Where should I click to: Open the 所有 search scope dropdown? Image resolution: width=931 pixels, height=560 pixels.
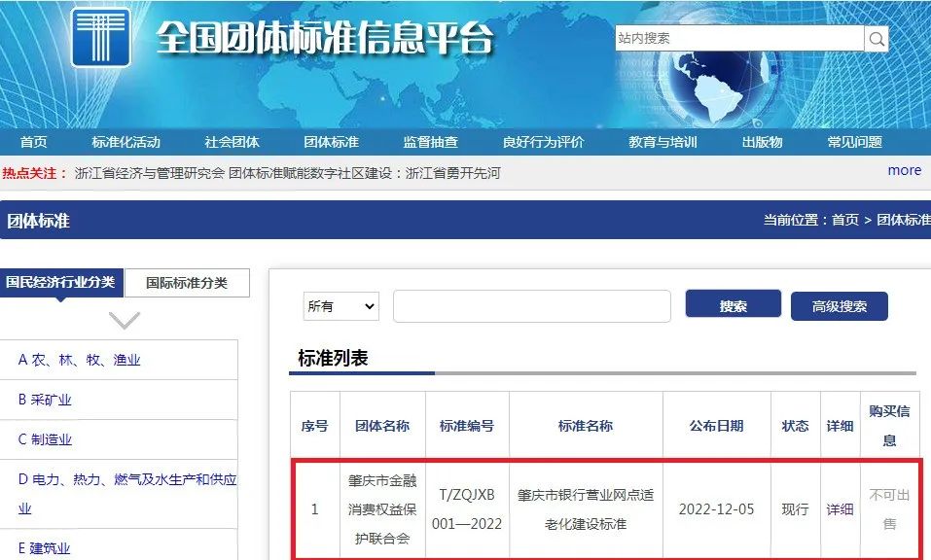click(340, 306)
